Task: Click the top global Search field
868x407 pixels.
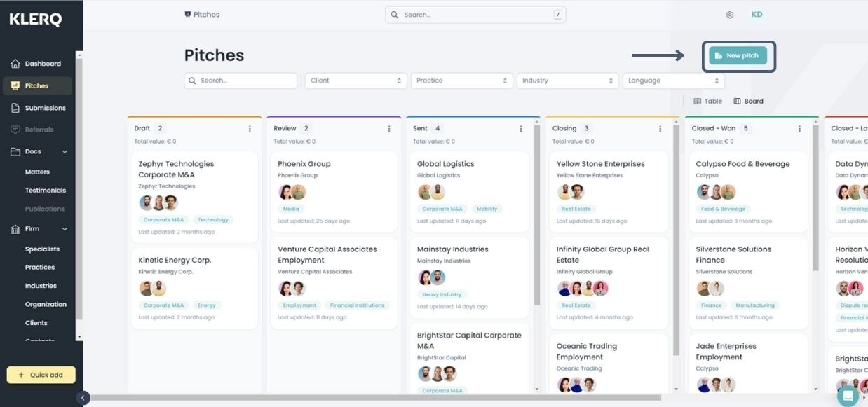Action: 475,15
